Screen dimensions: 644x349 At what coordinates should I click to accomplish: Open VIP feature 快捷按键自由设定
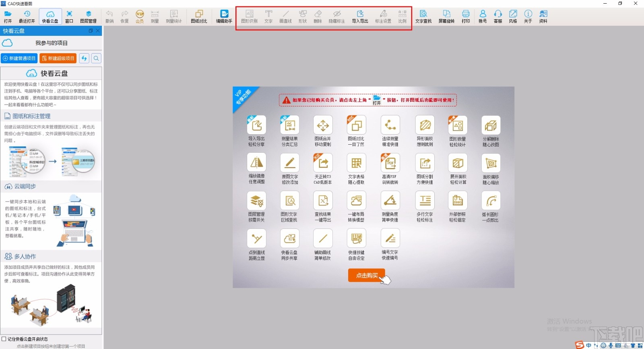[x=357, y=245]
